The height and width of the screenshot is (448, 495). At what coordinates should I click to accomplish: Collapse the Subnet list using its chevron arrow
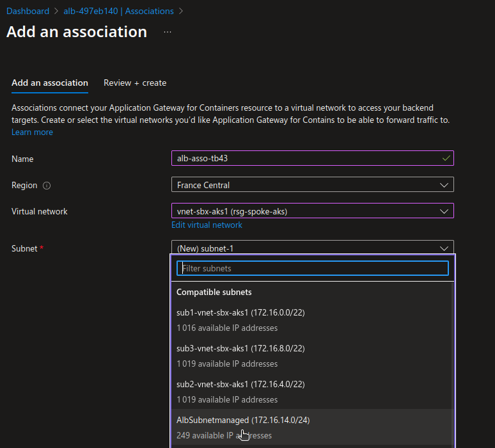click(x=444, y=248)
